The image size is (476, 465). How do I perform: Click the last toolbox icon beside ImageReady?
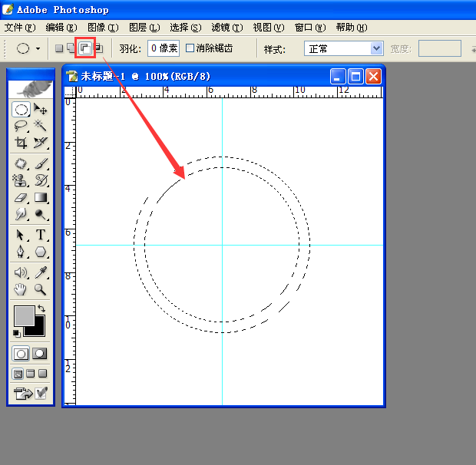pyautogui.click(x=41, y=394)
